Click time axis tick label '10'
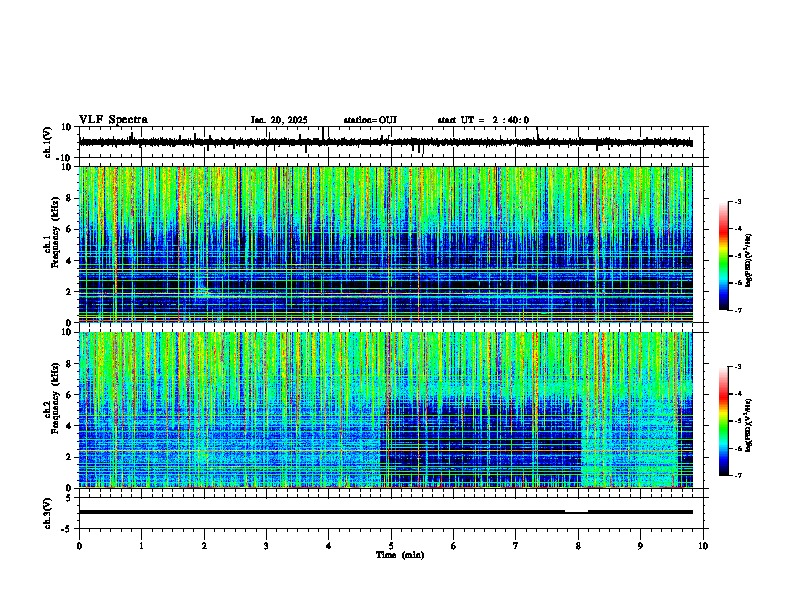 pos(703,546)
